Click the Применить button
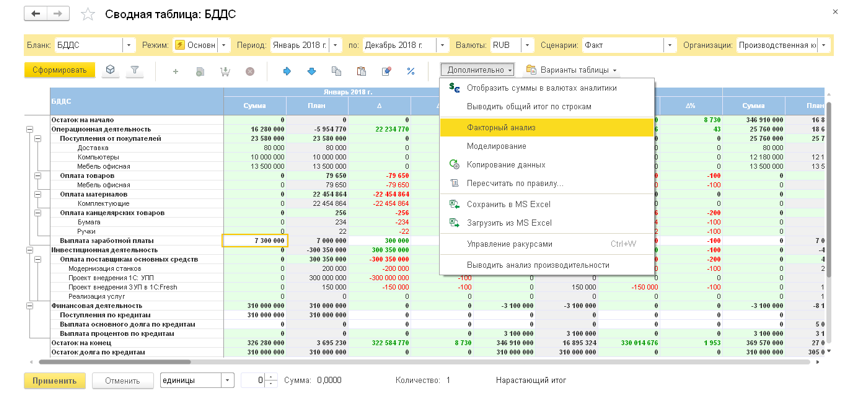Image resolution: width=860 pixels, height=396 pixels. click(55, 381)
